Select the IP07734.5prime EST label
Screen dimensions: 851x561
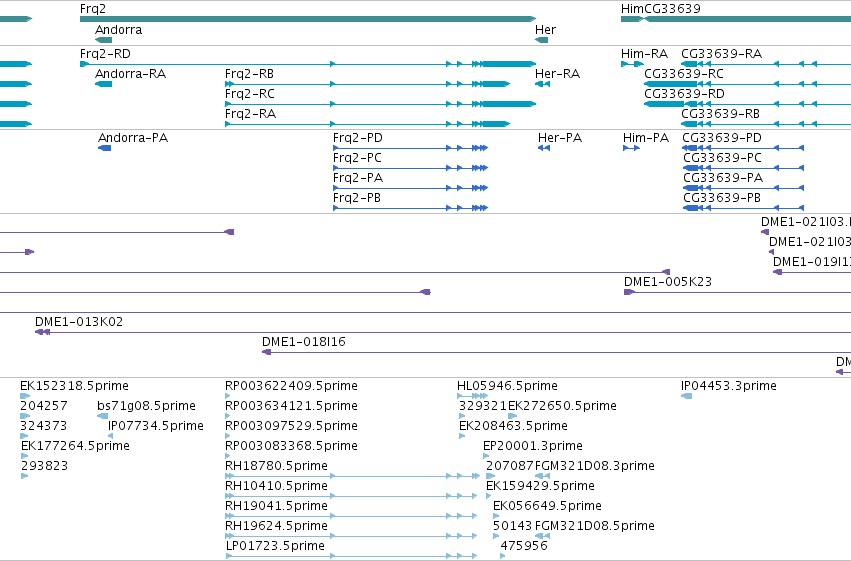tap(156, 426)
